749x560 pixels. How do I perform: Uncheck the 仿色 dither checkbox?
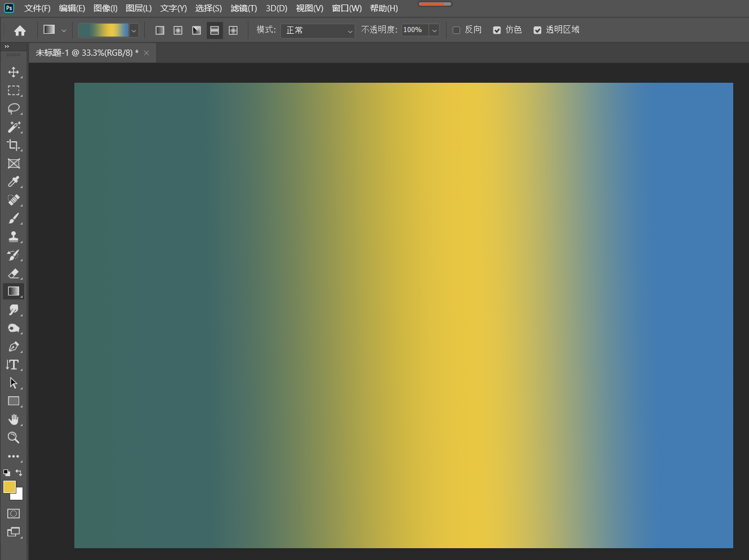[497, 30]
